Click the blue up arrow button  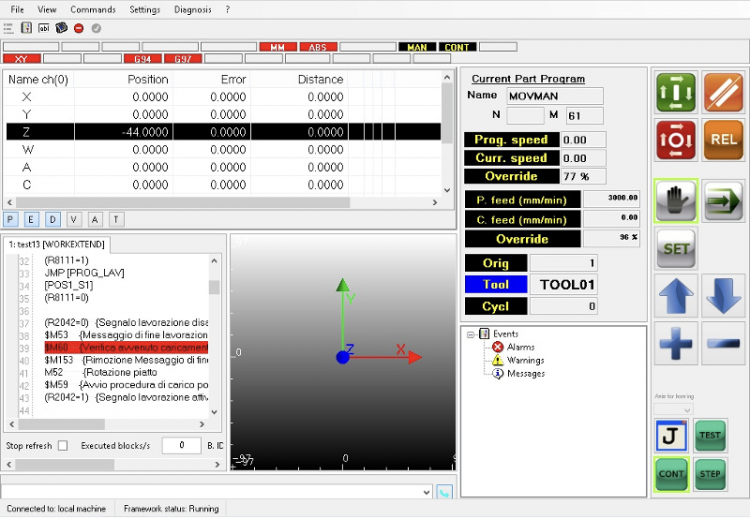click(x=676, y=297)
